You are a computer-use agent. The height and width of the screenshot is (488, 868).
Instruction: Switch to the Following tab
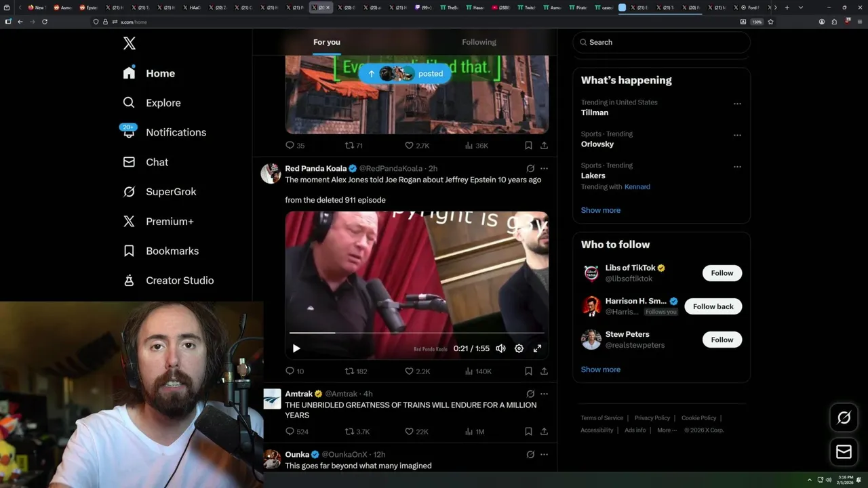[x=479, y=42]
